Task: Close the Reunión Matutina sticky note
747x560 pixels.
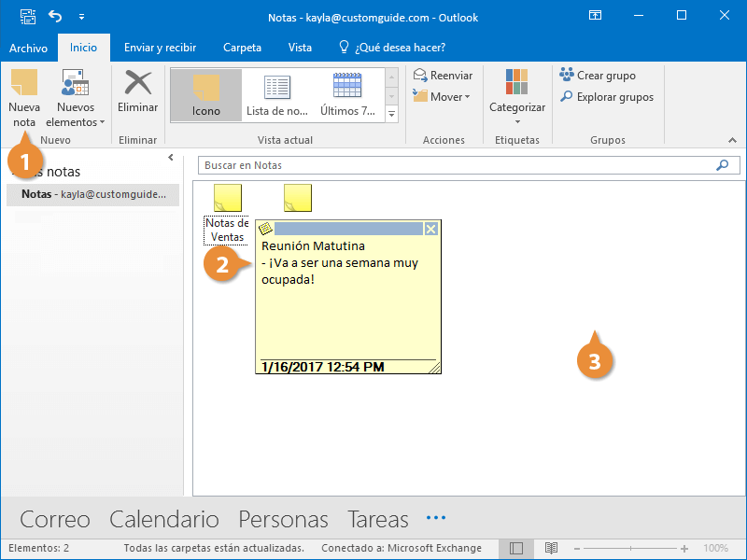Action: point(430,229)
